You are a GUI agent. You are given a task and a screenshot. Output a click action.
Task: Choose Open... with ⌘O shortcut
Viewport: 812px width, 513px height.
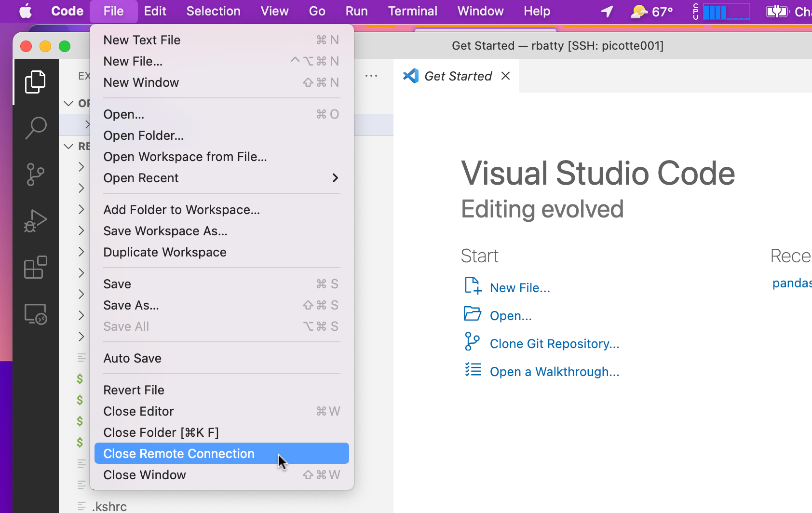tap(222, 114)
